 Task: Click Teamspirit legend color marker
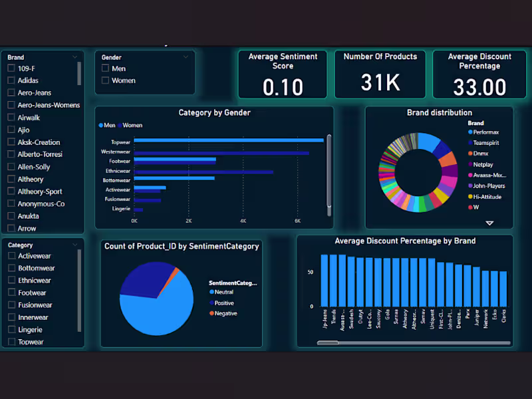470,143
